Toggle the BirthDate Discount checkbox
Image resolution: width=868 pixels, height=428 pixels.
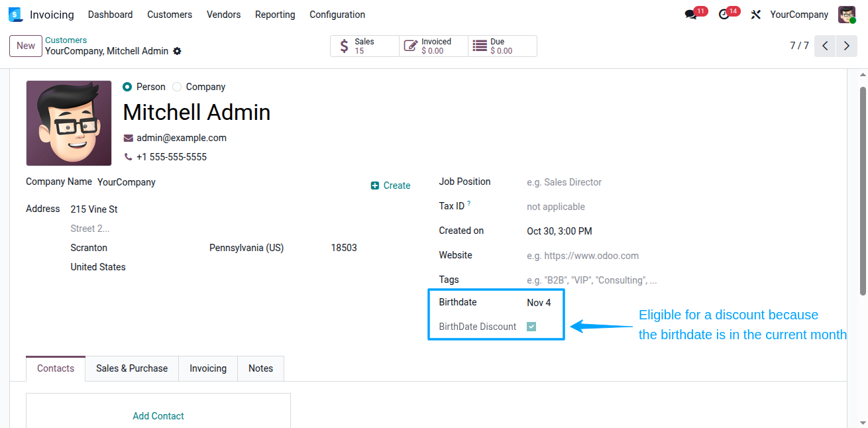coord(531,327)
